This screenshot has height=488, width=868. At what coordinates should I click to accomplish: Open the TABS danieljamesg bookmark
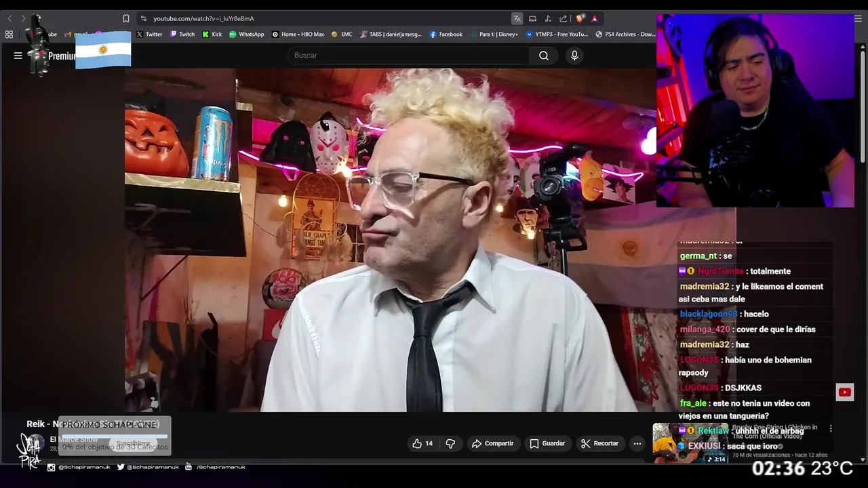pyautogui.click(x=391, y=35)
